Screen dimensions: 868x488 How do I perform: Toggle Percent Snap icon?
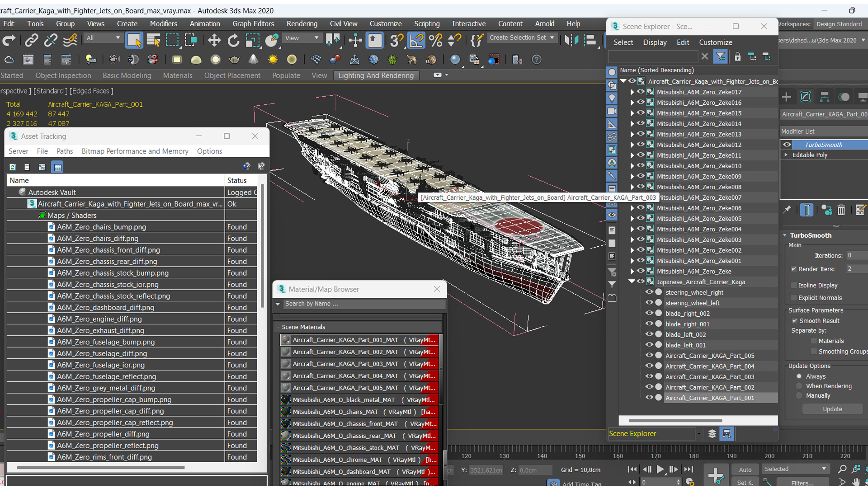pyautogui.click(x=436, y=41)
